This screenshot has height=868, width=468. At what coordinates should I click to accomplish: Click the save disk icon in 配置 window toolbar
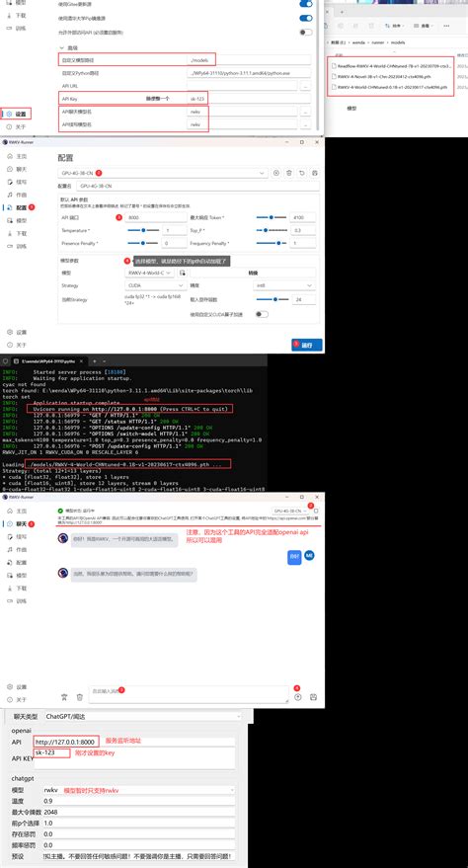315,173
